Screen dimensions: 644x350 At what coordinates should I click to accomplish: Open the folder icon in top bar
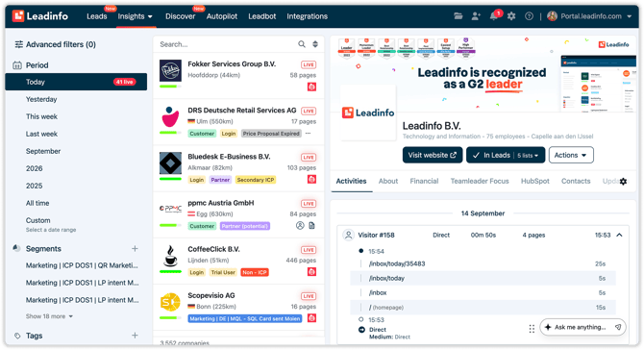pos(458,16)
